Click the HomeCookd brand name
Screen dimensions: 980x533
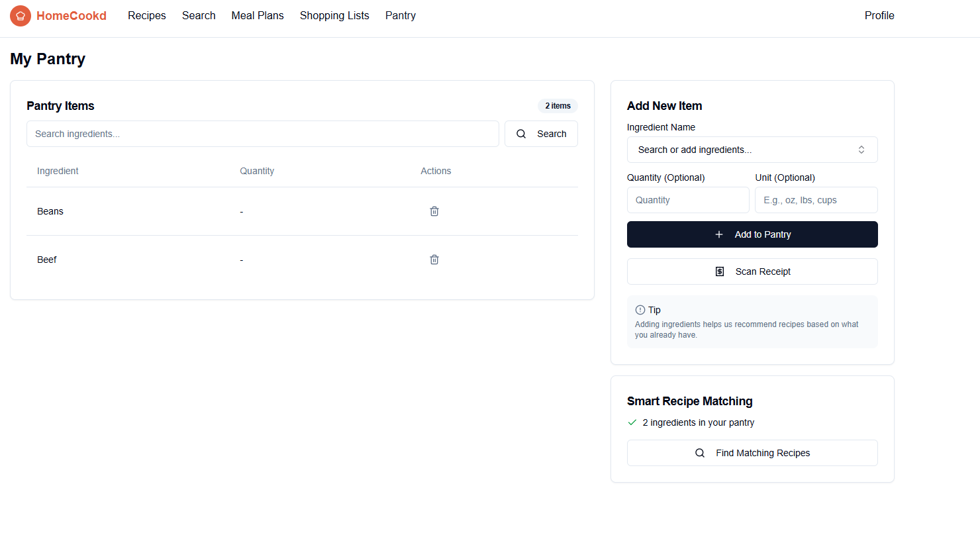[x=72, y=16]
